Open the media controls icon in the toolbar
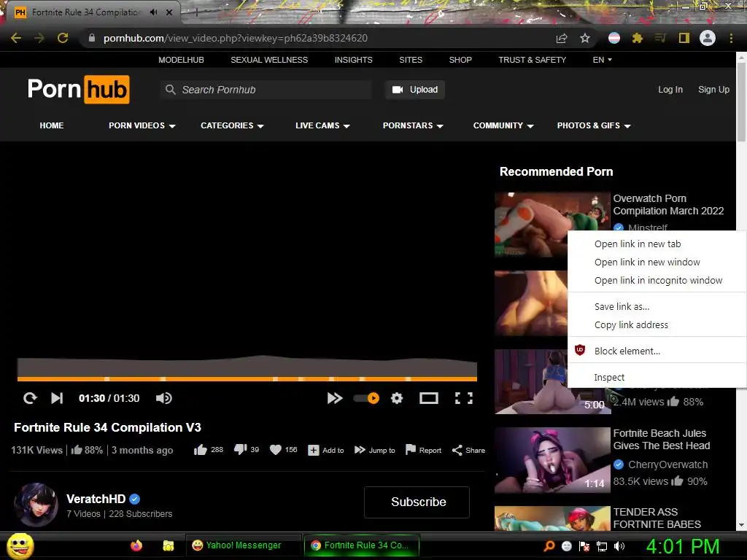 [660, 38]
